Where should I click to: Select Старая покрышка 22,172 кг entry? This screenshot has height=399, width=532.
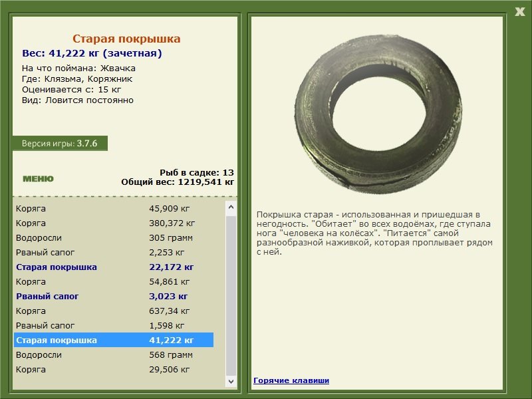tap(114, 267)
